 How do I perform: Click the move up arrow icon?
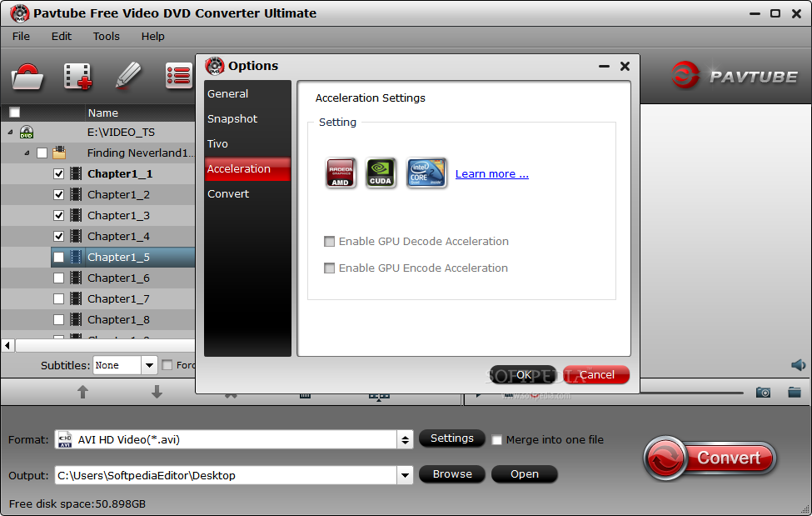tap(82, 392)
